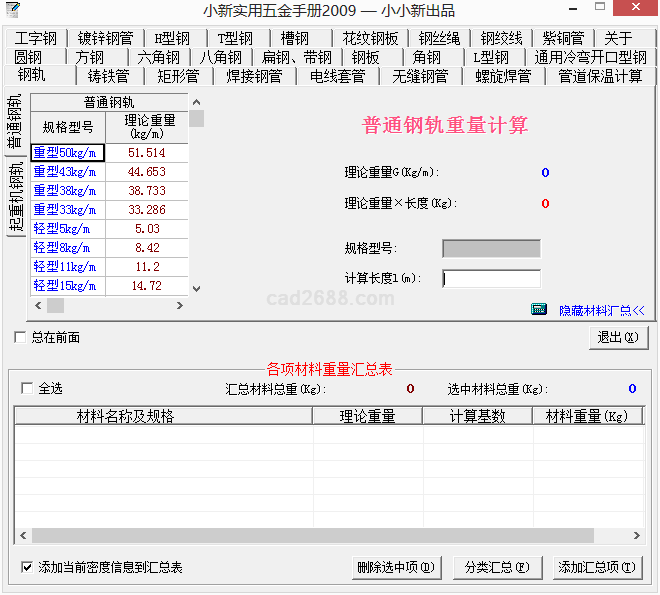
Task: Switch to the 无缝钢管 tab
Action: 420,76
